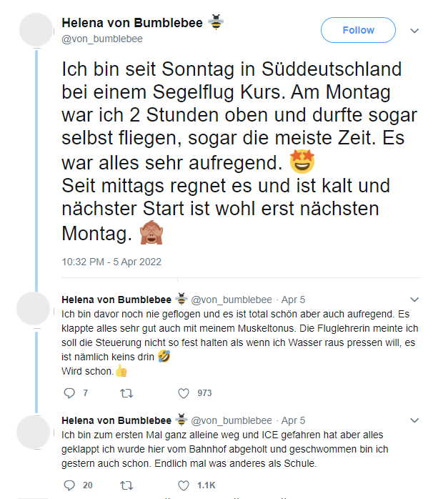Click the @von_bumblebee handle on the ICE reply

tap(231, 420)
